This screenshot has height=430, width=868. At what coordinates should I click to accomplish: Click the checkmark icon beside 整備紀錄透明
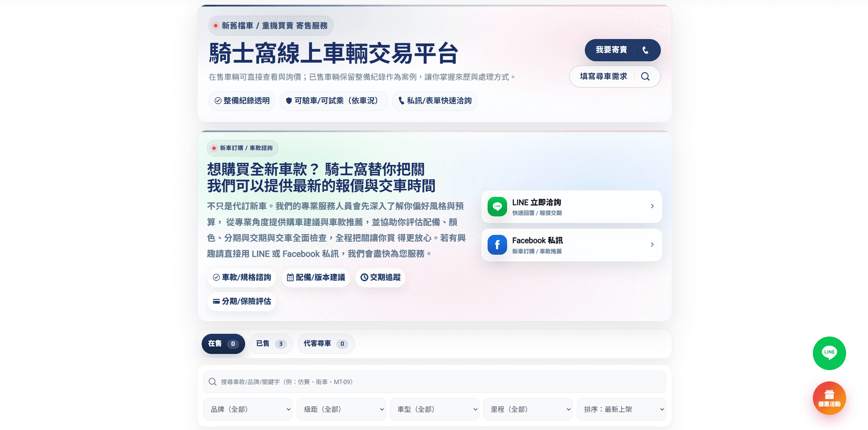point(218,101)
